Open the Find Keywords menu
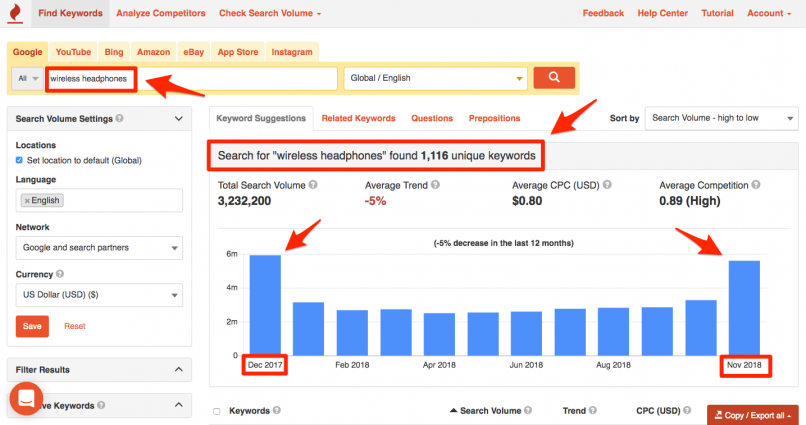Viewport: 806px width, 425px height. click(x=70, y=13)
